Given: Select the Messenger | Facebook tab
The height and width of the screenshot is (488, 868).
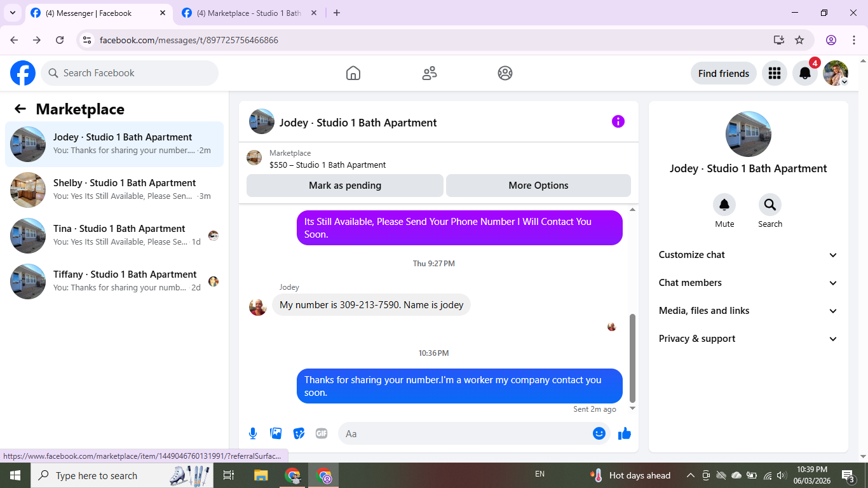Looking at the screenshot, I should [98, 13].
